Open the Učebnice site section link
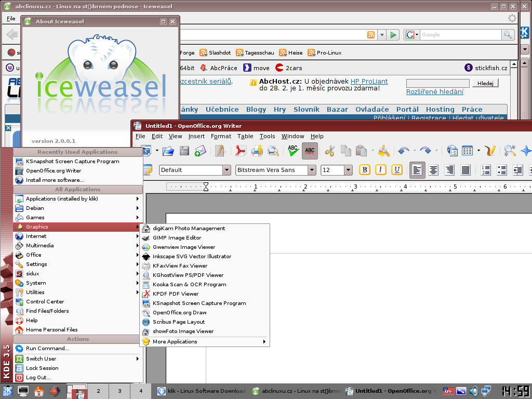532x399 pixels. coord(222,109)
